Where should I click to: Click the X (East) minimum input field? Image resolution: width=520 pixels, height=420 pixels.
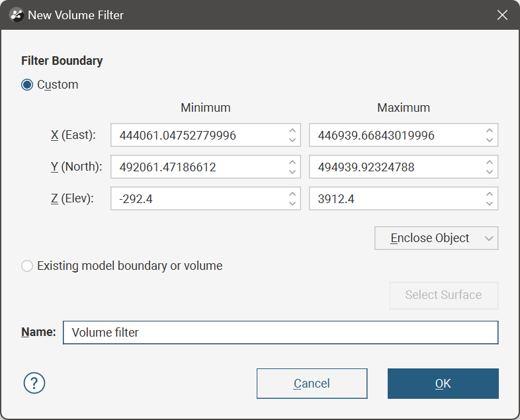point(198,136)
